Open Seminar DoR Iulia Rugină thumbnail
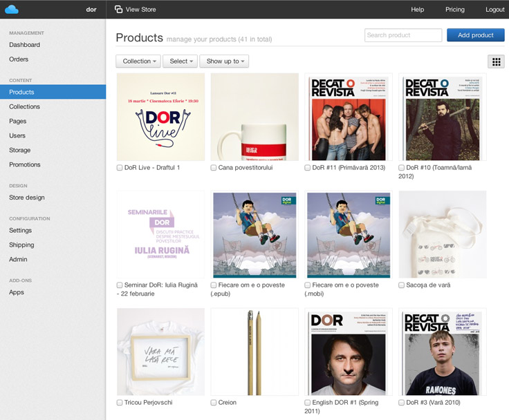The image size is (509, 420). point(160,234)
